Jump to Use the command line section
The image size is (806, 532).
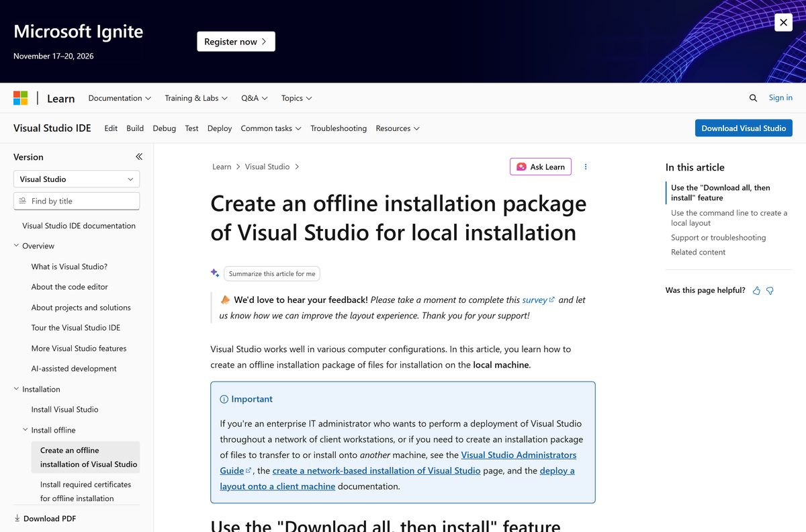click(729, 218)
